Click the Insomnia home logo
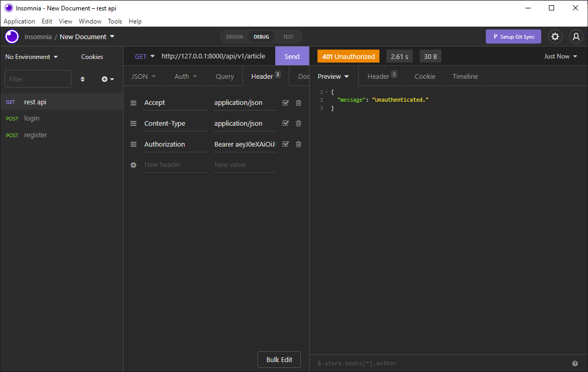The height and width of the screenshot is (372, 588). [11, 37]
